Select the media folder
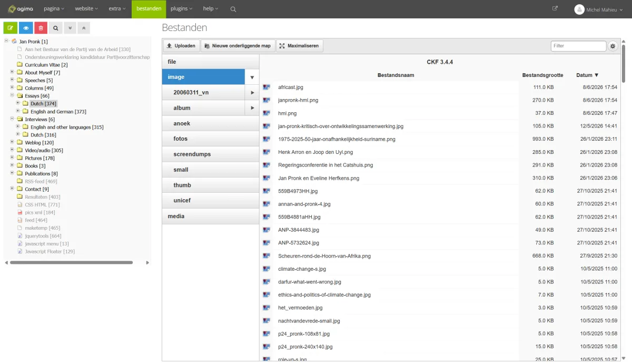Screen dimensions: 632x364 (x=211, y=217)
